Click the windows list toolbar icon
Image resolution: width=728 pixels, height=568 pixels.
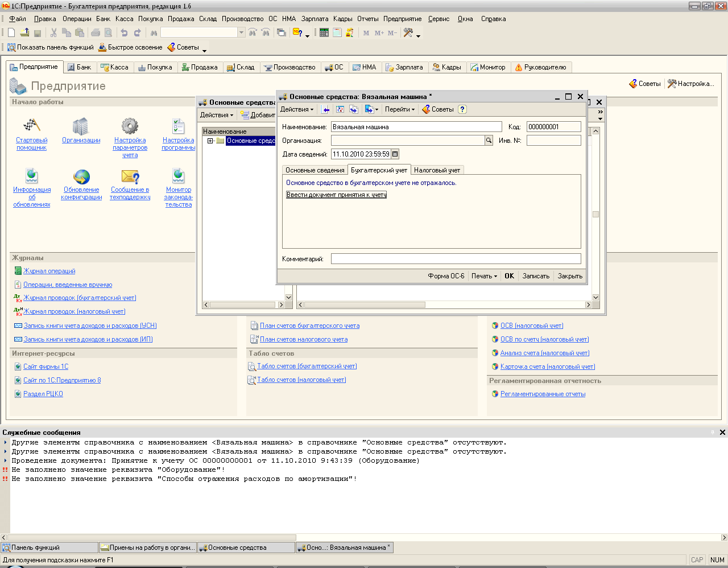282,33
